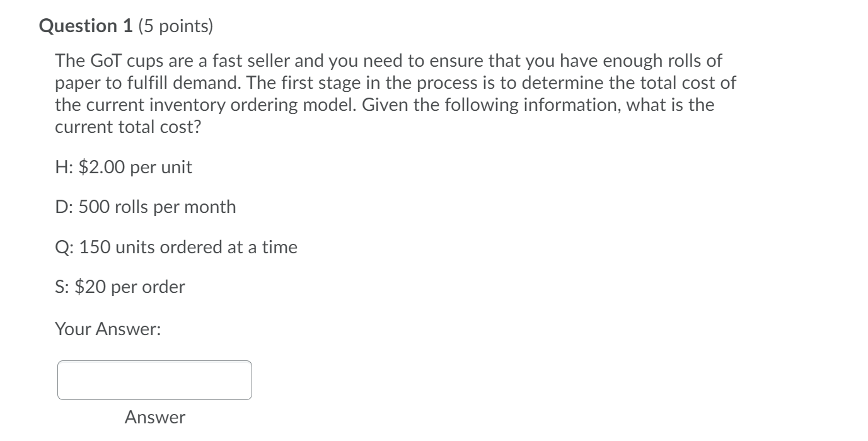Click the Q: 150 units ordered line
Image resolution: width=868 pixels, height=441 pixels.
176,247
